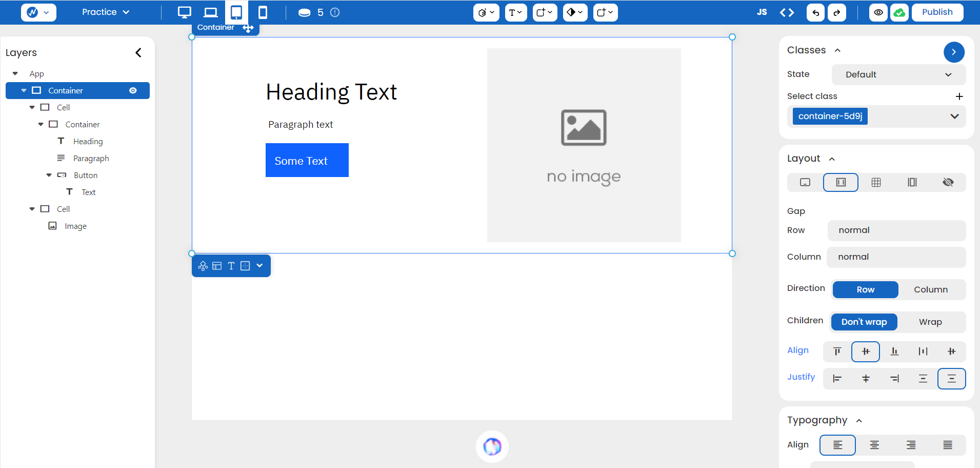Select the hidden layout eye-slash option
This screenshot has width=980, height=468.
pyautogui.click(x=948, y=182)
